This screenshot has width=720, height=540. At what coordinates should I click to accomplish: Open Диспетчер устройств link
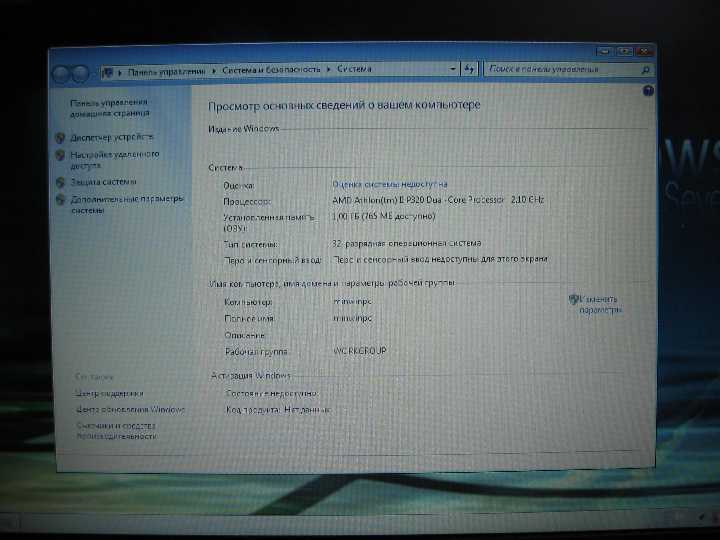(x=112, y=137)
